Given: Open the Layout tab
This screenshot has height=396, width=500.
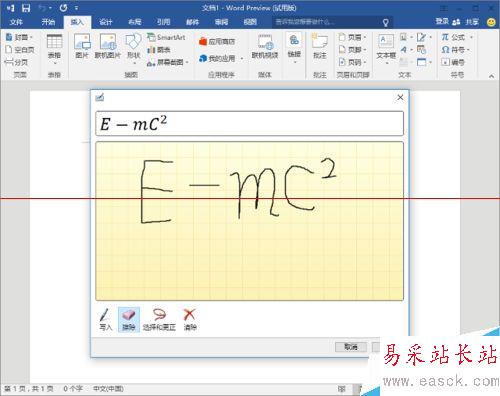Looking at the screenshot, I should click(x=135, y=22).
